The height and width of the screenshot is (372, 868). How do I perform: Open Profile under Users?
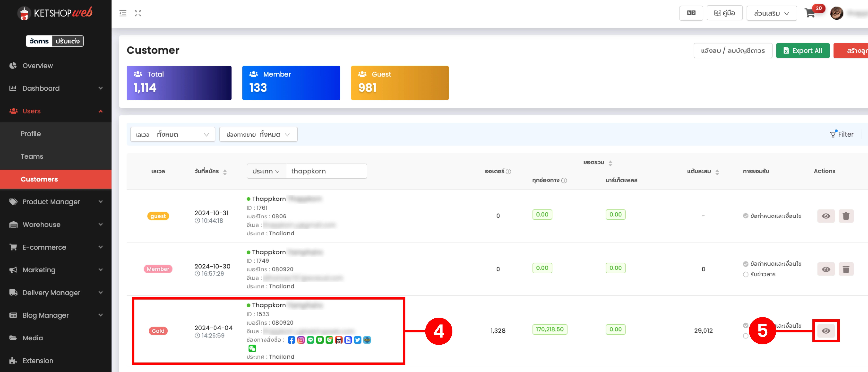coord(56,134)
